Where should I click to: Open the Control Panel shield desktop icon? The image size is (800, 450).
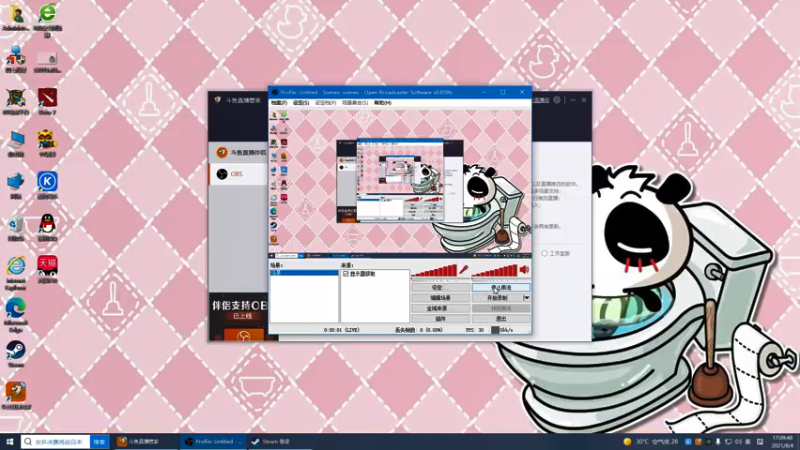(x=16, y=59)
